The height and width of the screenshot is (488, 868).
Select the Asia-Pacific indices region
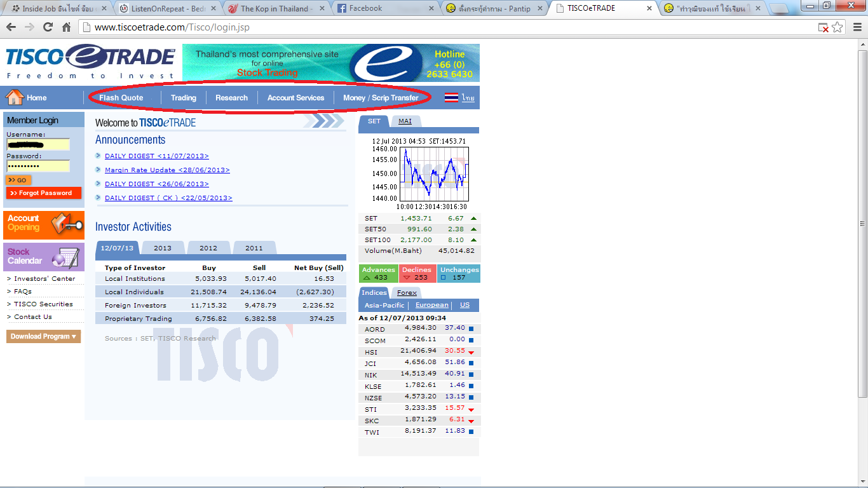[x=384, y=306]
